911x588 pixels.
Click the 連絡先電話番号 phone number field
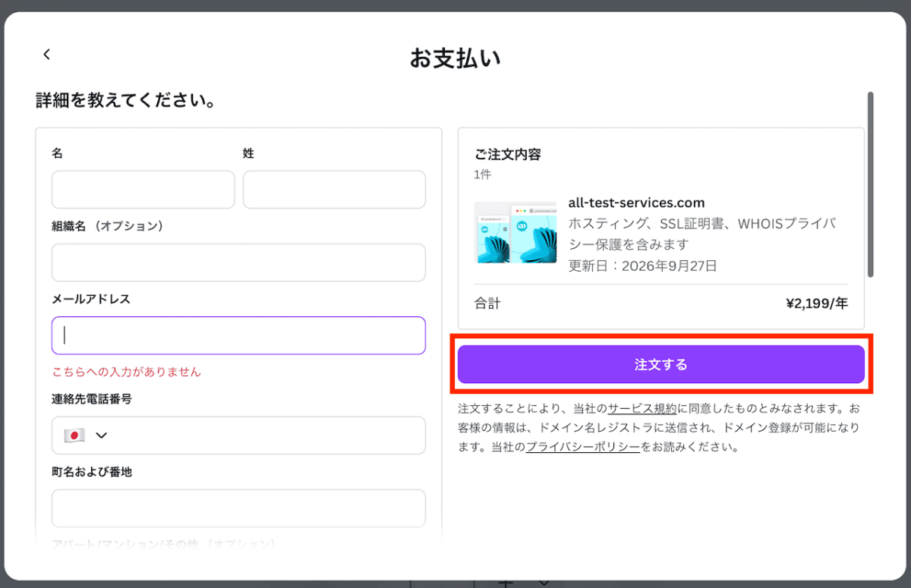click(266, 435)
